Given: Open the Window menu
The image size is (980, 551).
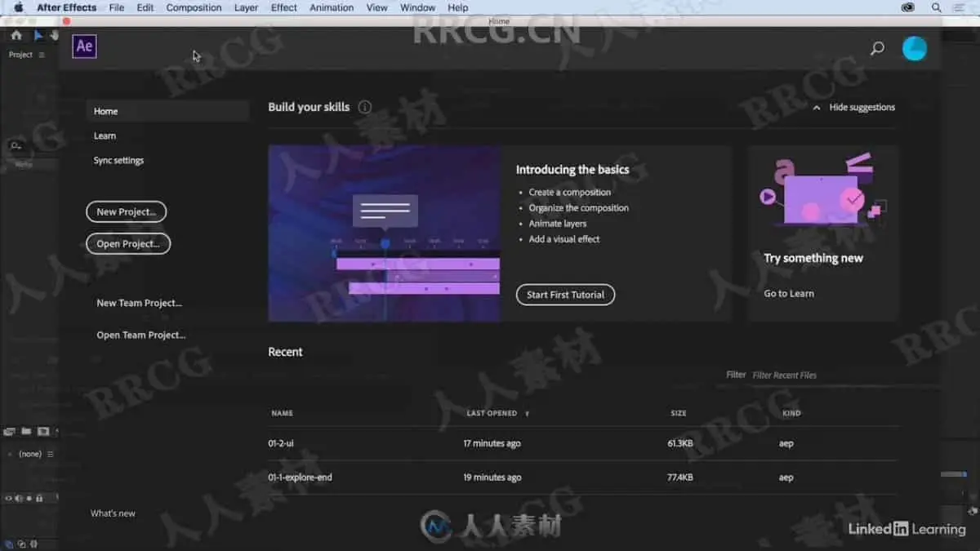Looking at the screenshot, I should click(x=417, y=7).
